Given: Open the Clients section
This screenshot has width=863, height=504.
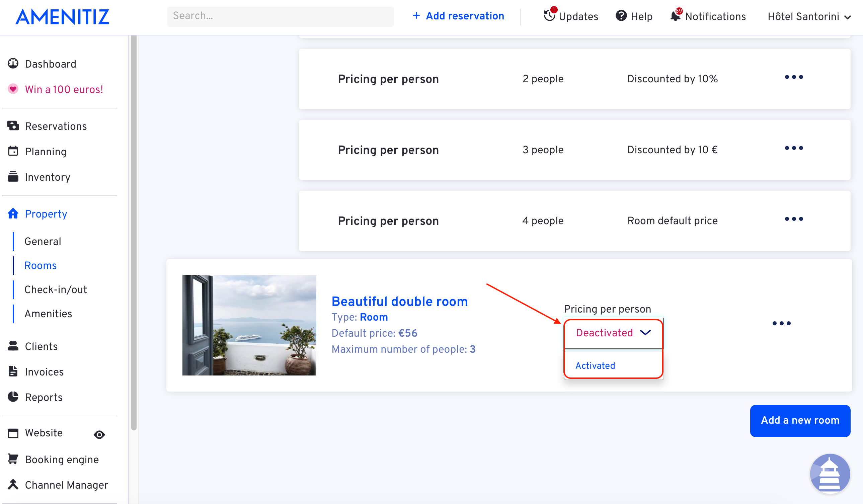Looking at the screenshot, I should point(41,346).
